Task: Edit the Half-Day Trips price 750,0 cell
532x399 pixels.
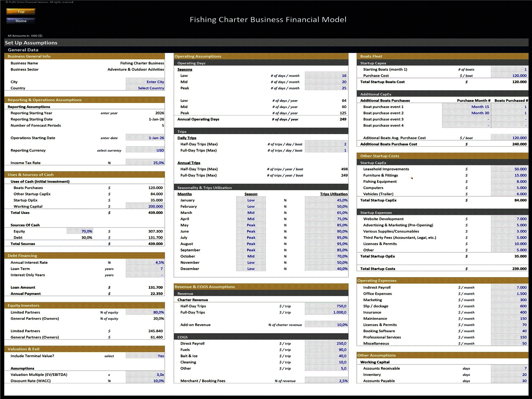Action: (326, 306)
